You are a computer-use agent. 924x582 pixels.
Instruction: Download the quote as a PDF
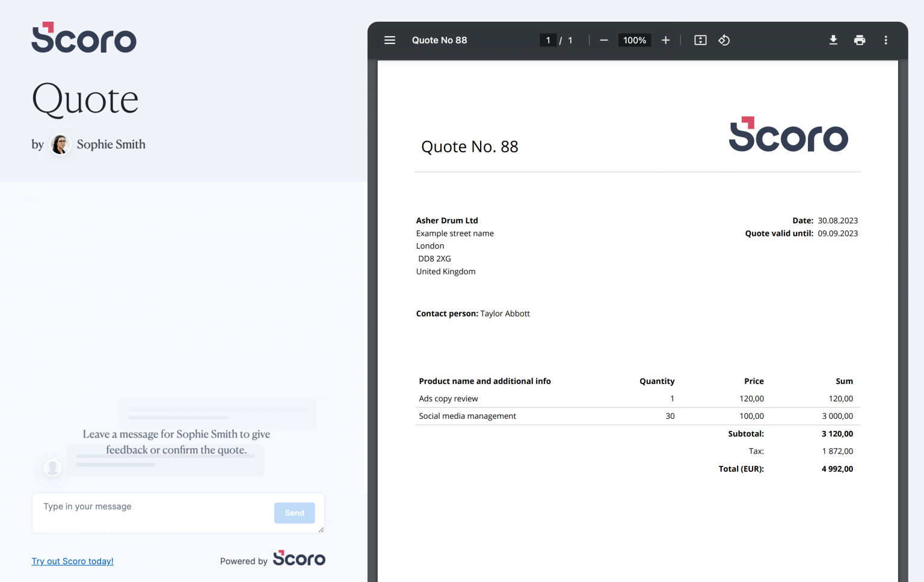(x=833, y=40)
